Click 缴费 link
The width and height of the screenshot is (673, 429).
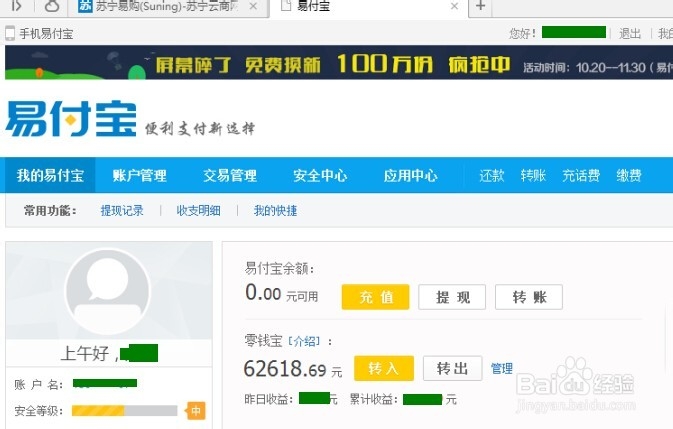(x=629, y=175)
